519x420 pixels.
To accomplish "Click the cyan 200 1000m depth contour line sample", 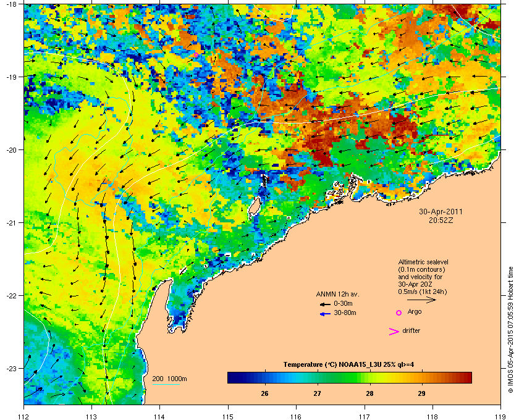I will coord(166,384).
